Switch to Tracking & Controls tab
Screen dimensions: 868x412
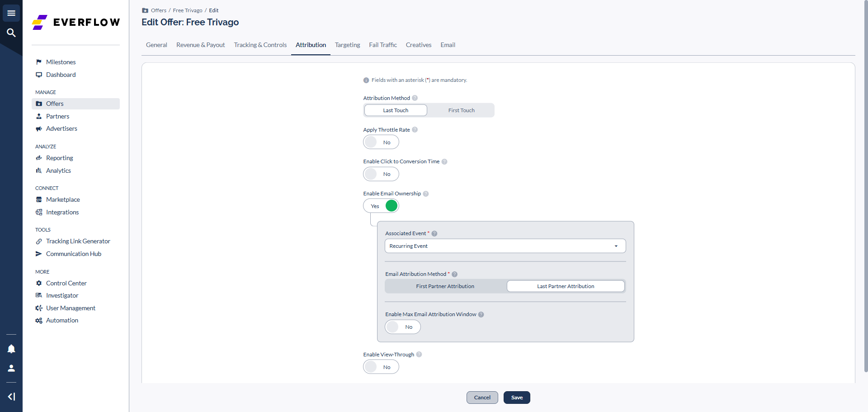[x=260, y=45]
